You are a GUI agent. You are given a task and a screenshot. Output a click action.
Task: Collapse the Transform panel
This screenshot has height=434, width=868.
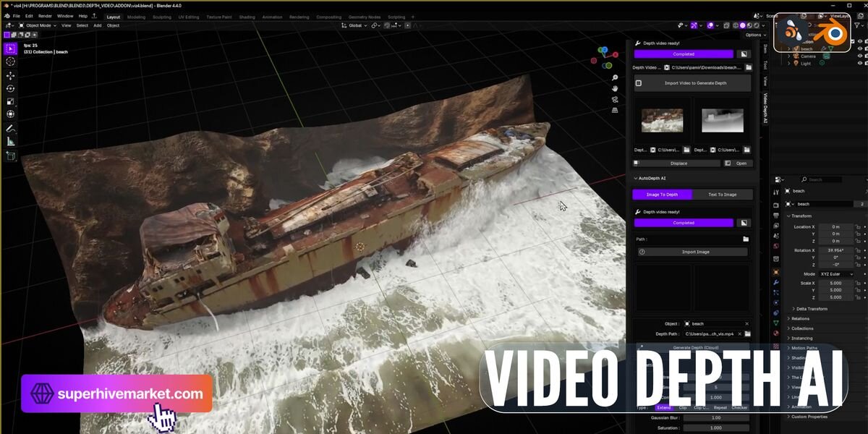pos(802,216)
